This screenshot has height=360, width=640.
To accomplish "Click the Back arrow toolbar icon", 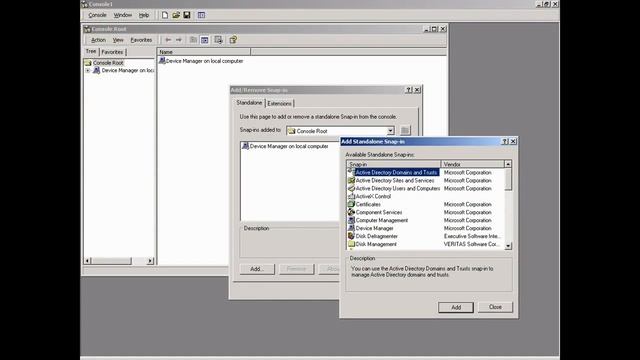I will [168, 40].
